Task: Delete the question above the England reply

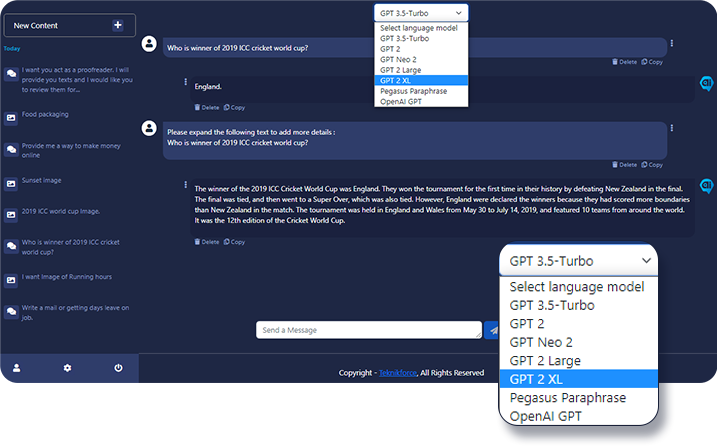Action: pos(625,62)
